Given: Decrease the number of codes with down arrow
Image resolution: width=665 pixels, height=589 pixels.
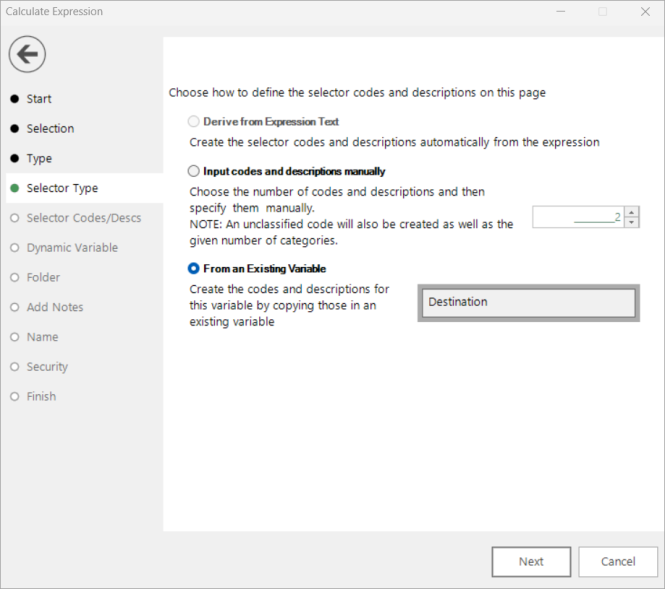Looking at the screenshot, I should 631,222.
